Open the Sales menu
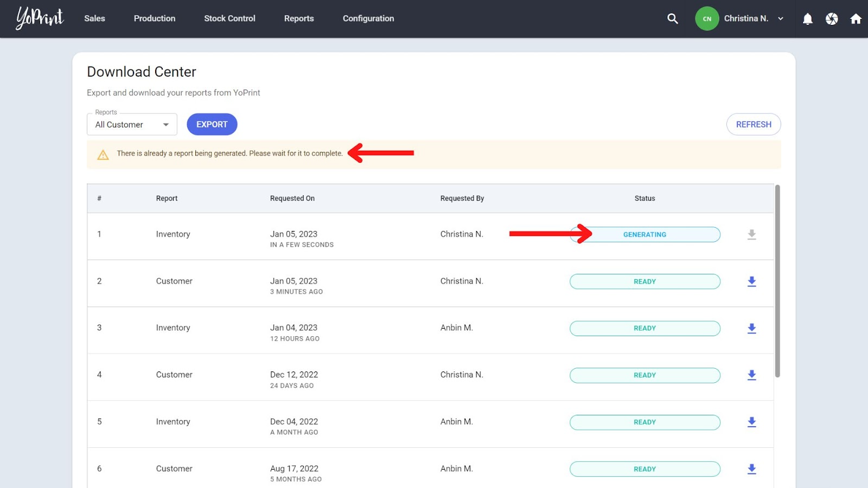868x488 pixels. pos(94,18)
